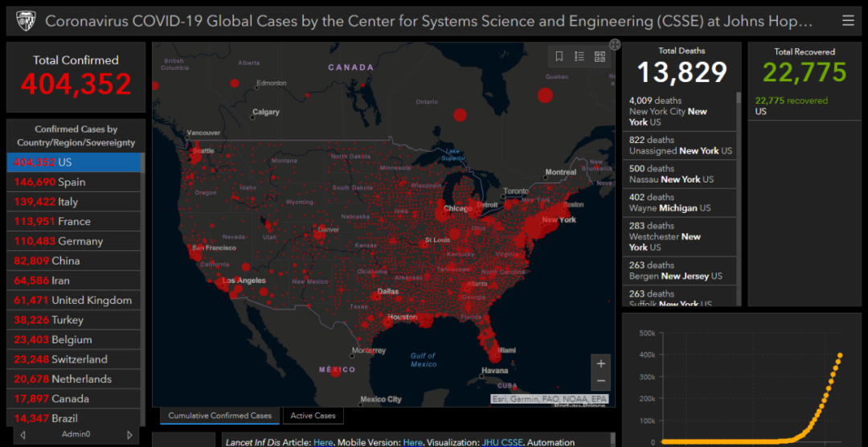
Task: Go to previous list with Admin0 left arrow
Action: (23, 435)
